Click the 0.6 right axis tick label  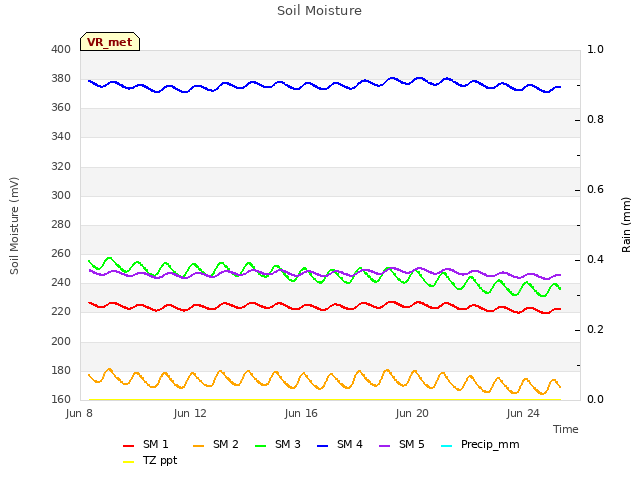click(595, 189)
